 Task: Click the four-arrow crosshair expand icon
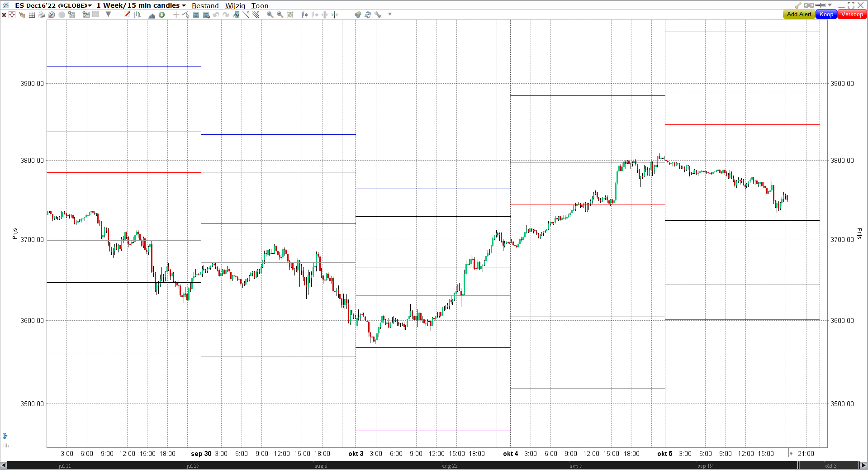pyautogui.click(x=12, y=14)
